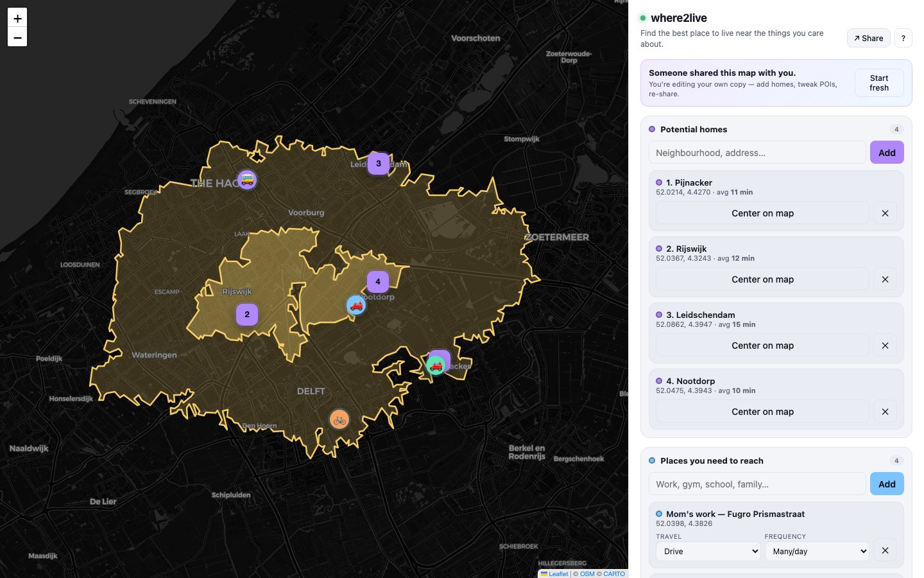Add a potential home with purple Add
This screenshot has height=578, width=924.
pos(887,152)
